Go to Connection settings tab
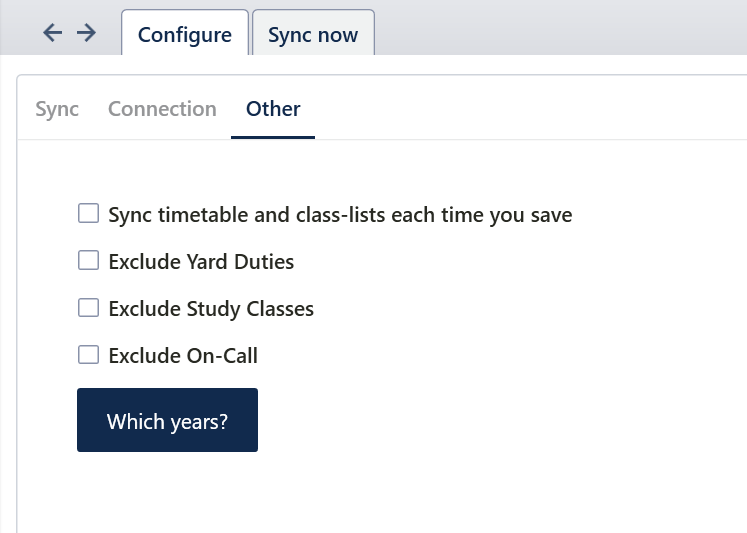This screenshot has width=747, height=533. click(162, 109)
